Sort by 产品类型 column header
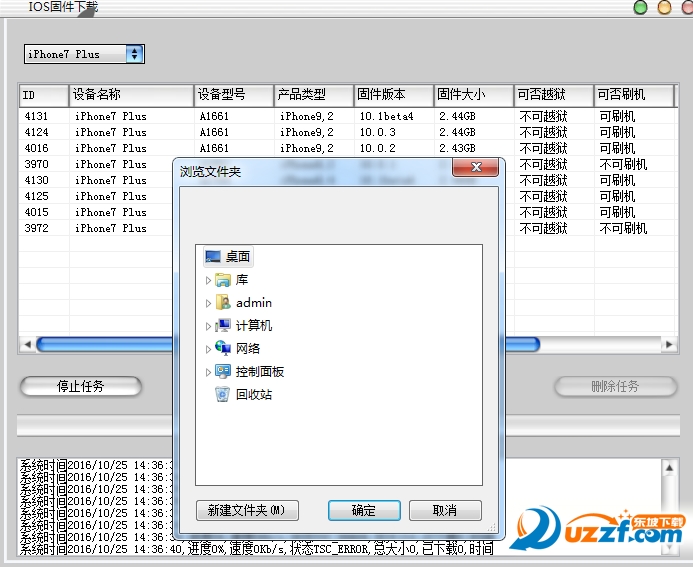This screenshot has width=693, height=567. click(x=314, y=95)
